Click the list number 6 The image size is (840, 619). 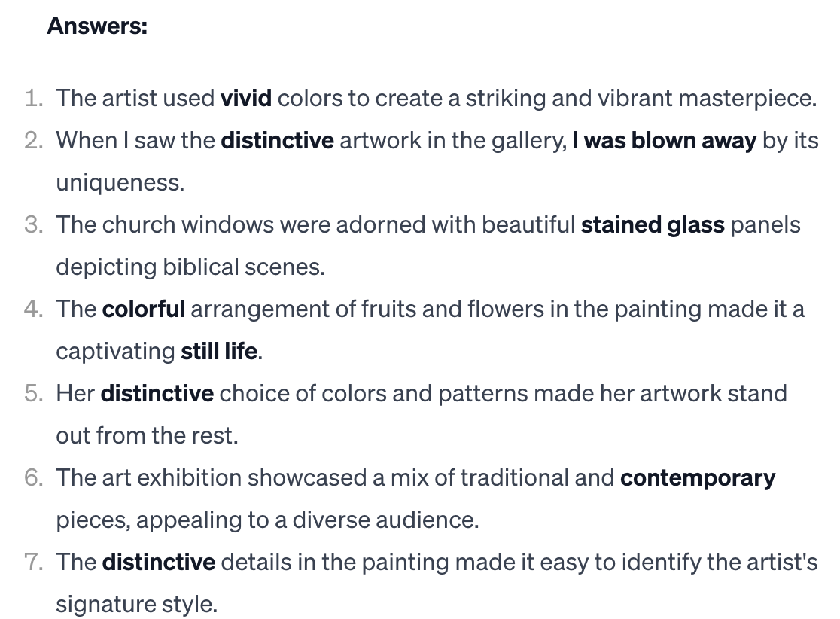click(x=33, y=478)
